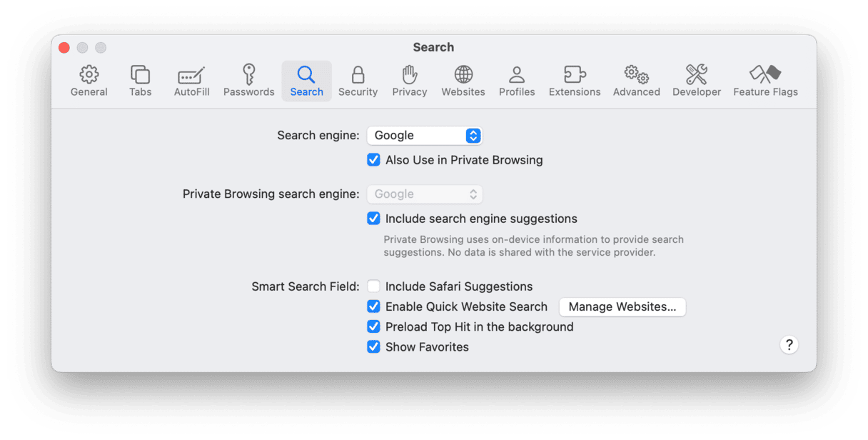868x440 pixels.
Task: Go to the AutoFill settings pane
Action: pyautogui.click(x=191, y=75)
